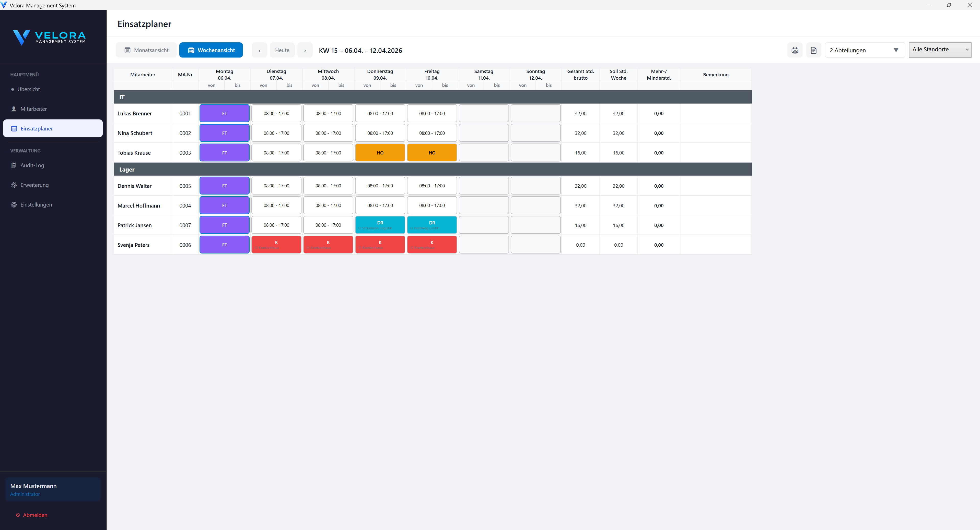Open the Audit-Log page

[32, 165]
